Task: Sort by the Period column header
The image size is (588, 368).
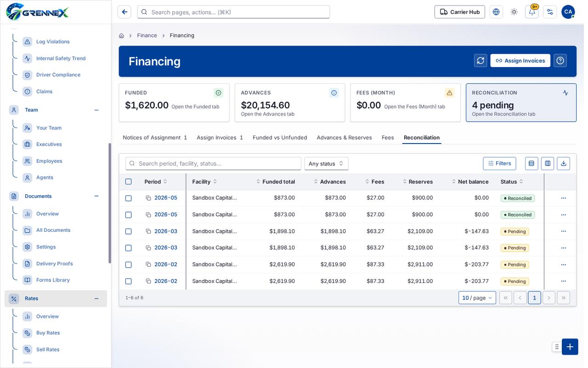Action: point(156,182)
